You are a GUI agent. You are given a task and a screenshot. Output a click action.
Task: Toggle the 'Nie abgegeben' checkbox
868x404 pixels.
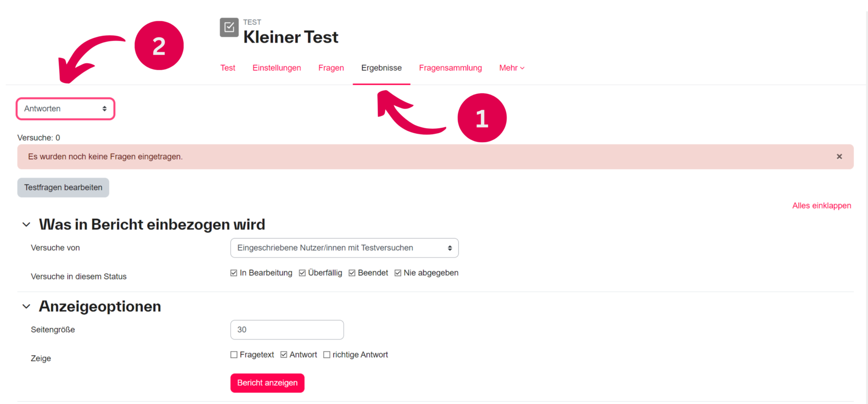398,273
